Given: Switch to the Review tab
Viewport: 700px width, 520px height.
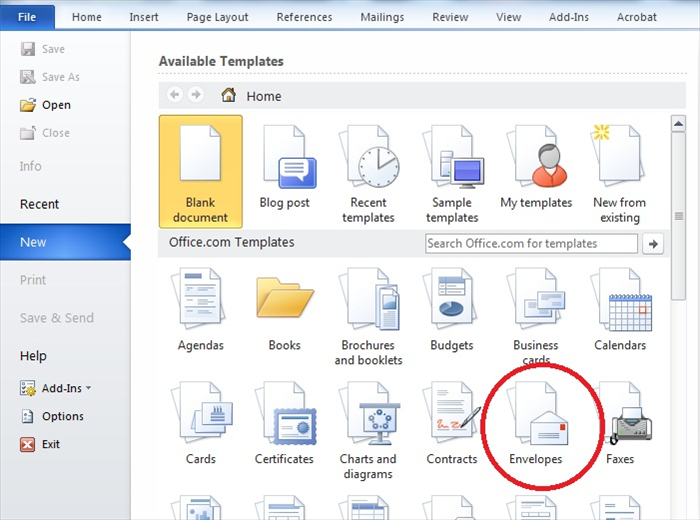Looking at the screenshot, I should (450, 17).
